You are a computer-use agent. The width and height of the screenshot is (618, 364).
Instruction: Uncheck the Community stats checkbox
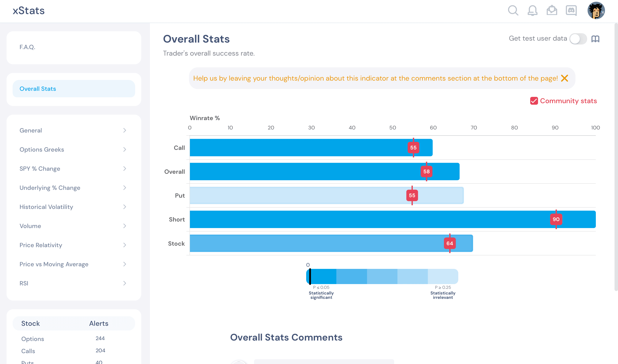tap(534, 101)
